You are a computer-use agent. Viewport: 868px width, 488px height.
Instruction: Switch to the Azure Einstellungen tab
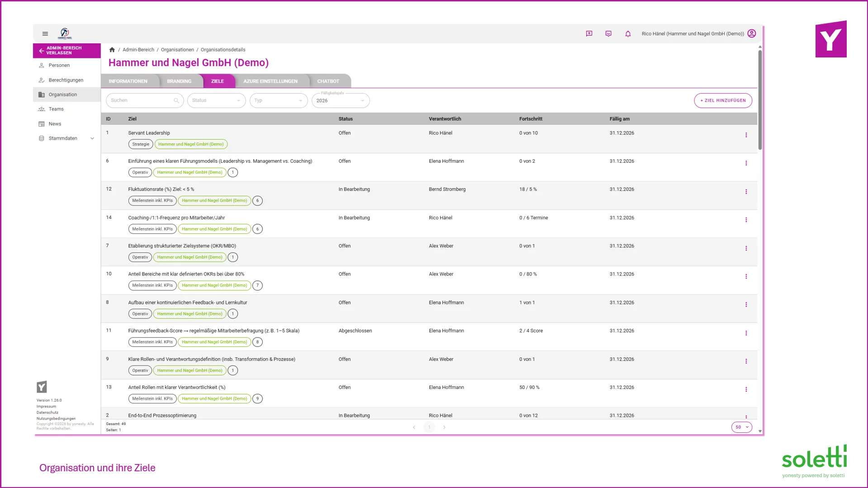pos(270,81)
